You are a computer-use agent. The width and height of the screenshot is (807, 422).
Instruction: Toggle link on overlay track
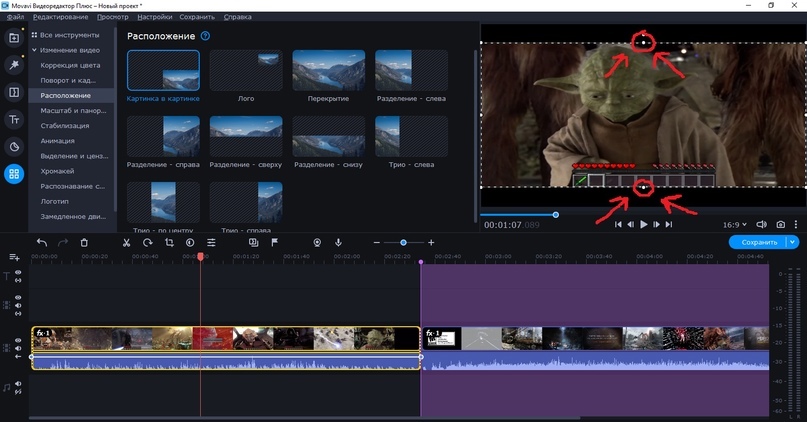click(18, 313)
